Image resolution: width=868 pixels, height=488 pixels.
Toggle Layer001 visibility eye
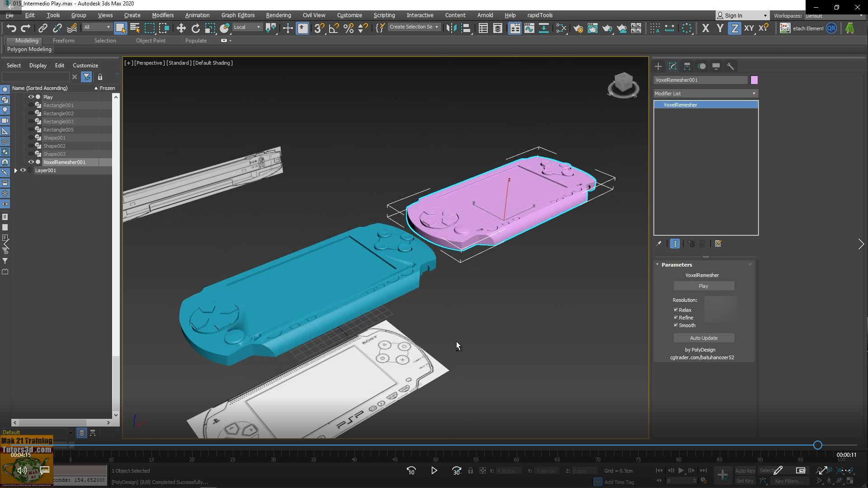(x=23, y=170)
